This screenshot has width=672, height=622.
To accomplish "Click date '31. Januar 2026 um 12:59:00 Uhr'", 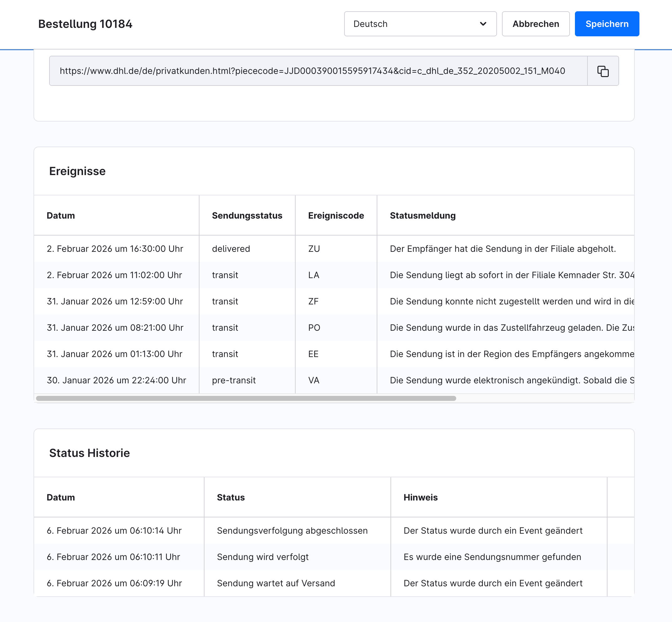I will pyautogui.click(x=115, y=301).
